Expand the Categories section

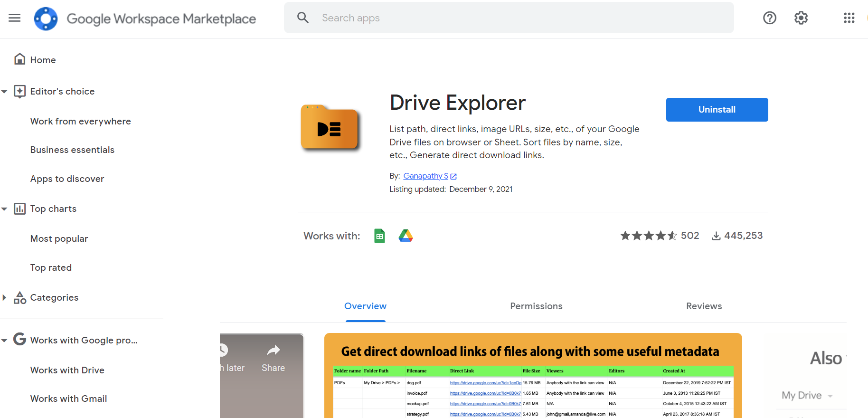[x=4, y=297]
